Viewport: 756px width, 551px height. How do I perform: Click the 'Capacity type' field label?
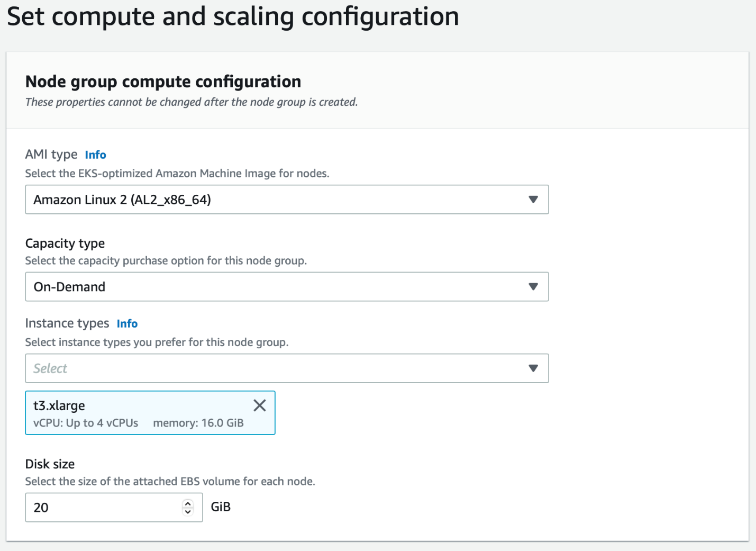(x=65, y=243)
